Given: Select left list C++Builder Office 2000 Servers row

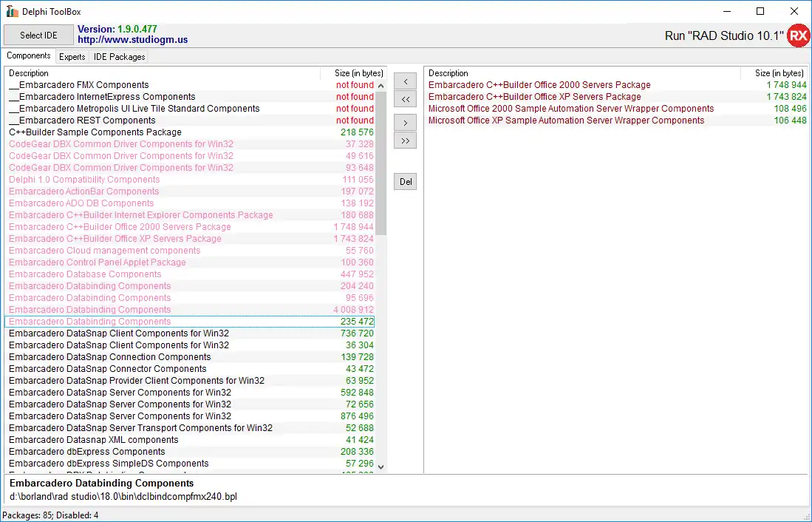Looking at the screenshot, I should [x=191, y=227].
